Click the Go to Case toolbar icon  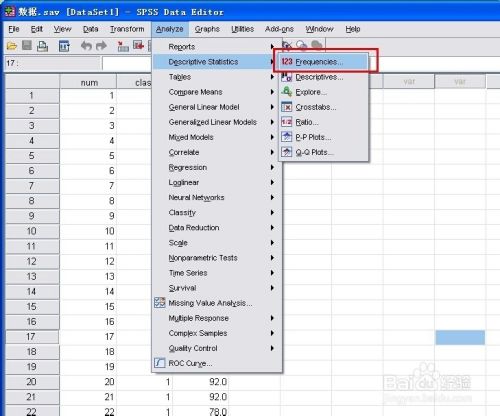point(123,46)
